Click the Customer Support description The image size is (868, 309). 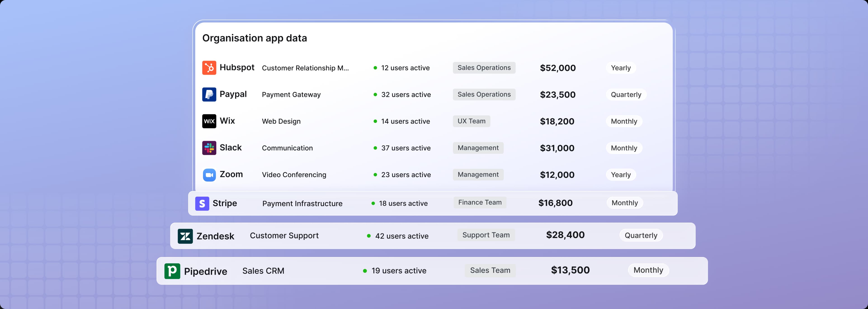(x=284, y=236)
